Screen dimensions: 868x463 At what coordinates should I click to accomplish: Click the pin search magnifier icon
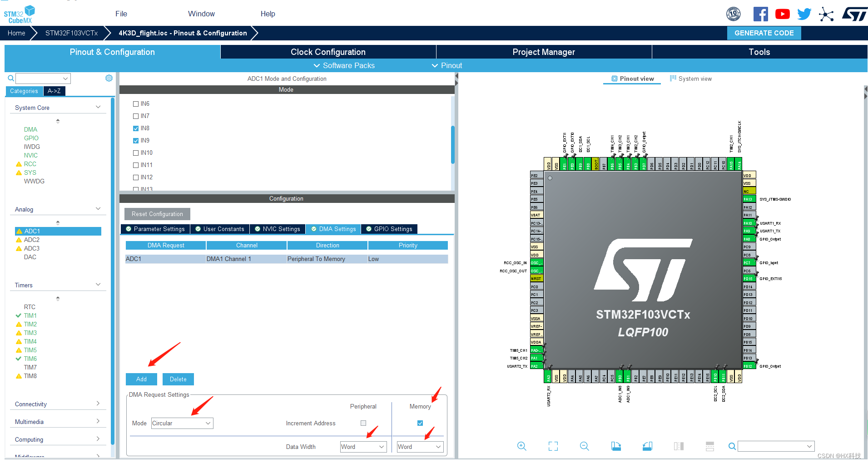[x=732, y=446]
